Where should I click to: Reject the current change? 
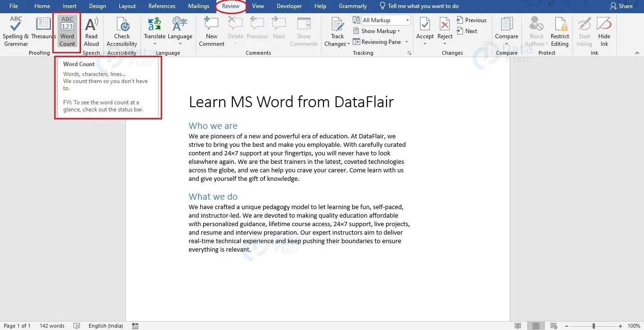point(444,28)
